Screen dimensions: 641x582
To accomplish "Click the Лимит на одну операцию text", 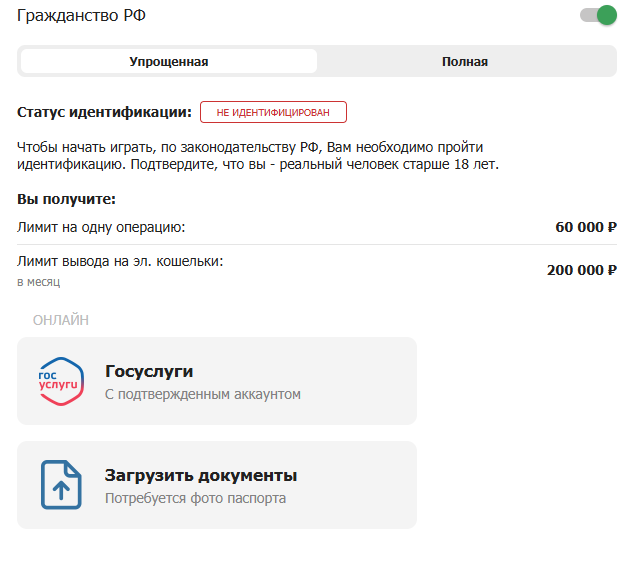I will 101,227.
